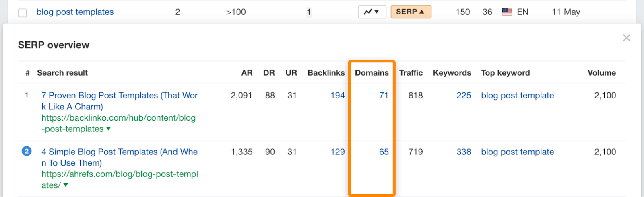Open the 71 referring domains link

click(x=384, y=96)
